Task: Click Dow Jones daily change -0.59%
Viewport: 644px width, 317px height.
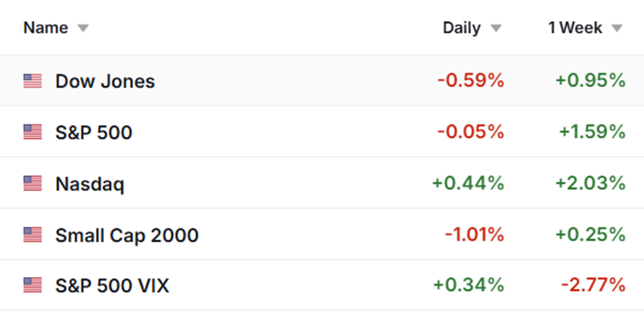Action: [x=471, y=81]
